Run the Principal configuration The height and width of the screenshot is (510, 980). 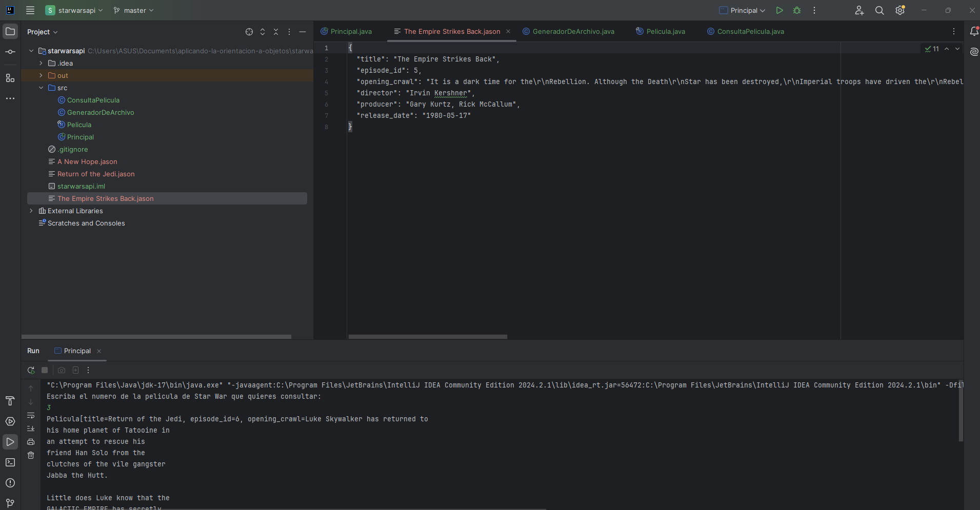779,10
